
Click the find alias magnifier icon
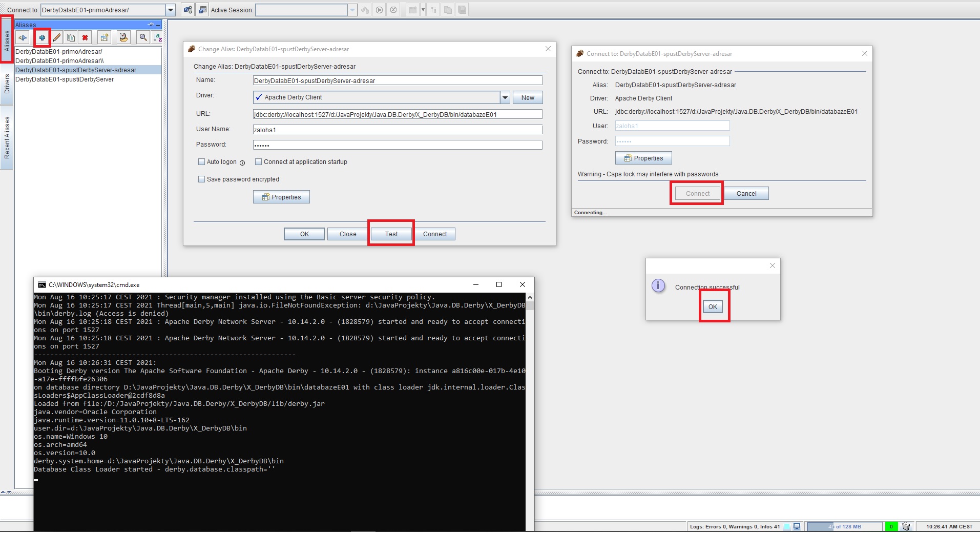click(x=143, y=37)
